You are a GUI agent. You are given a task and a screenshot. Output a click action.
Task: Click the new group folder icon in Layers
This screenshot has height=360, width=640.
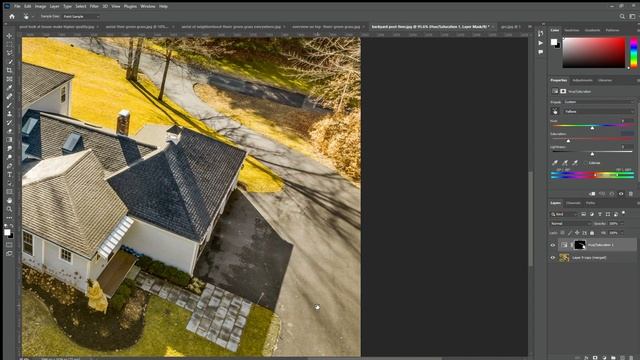pyautogui.click(x=613, y=358)
